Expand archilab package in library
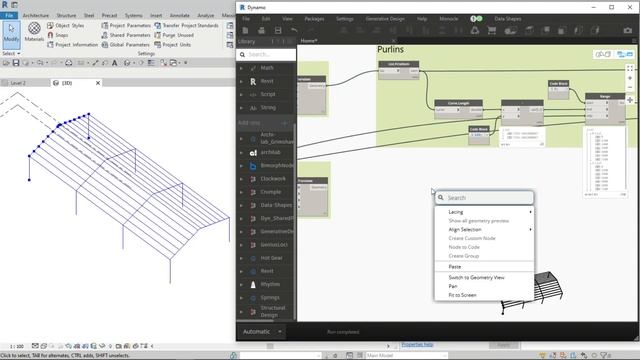640x360 pixels. [241, 152]
